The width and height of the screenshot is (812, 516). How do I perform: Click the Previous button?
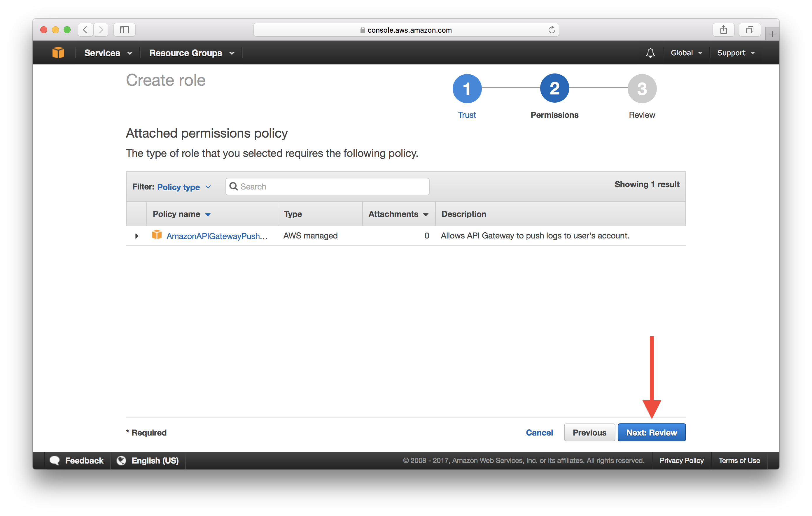coord(589,433)
